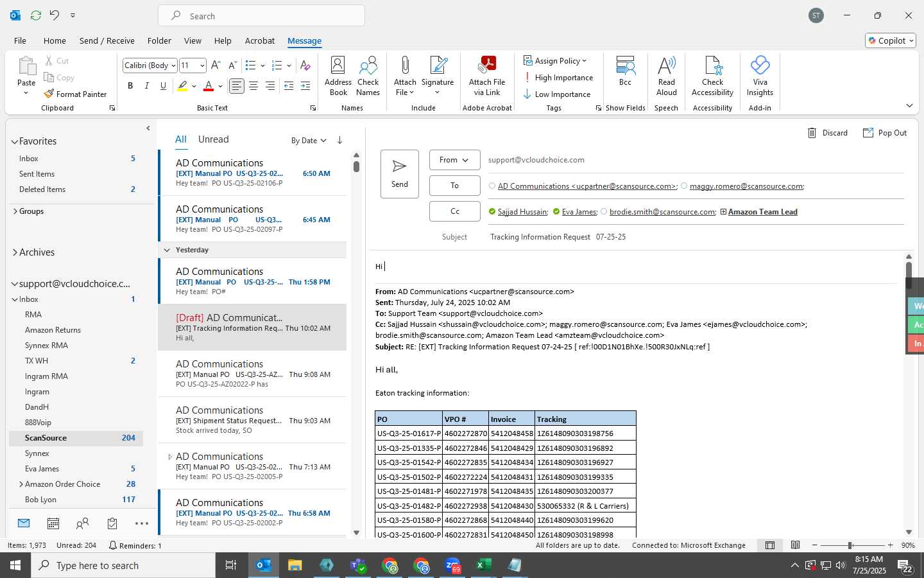Viewport: 924px width, 578px height.
Task: Click Check Names icon
Action: [x=368, y=76]
